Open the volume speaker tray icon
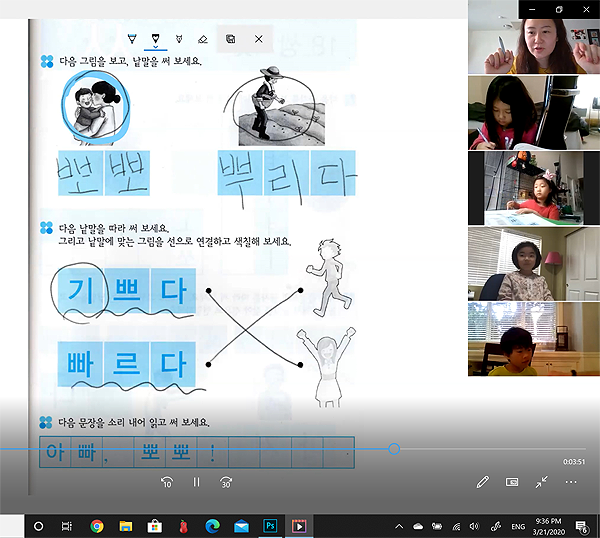The image size is (600, 538). pos(474,527)
